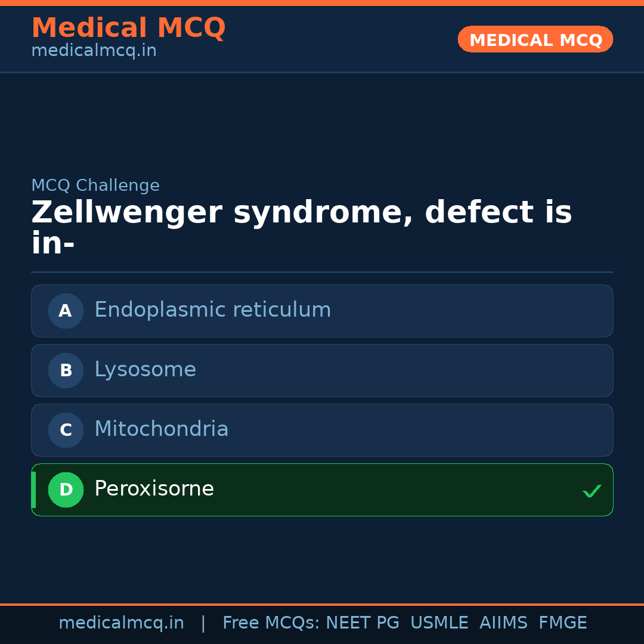Choose the Lysosome option

pyautogui.click(x=145, y=370)
